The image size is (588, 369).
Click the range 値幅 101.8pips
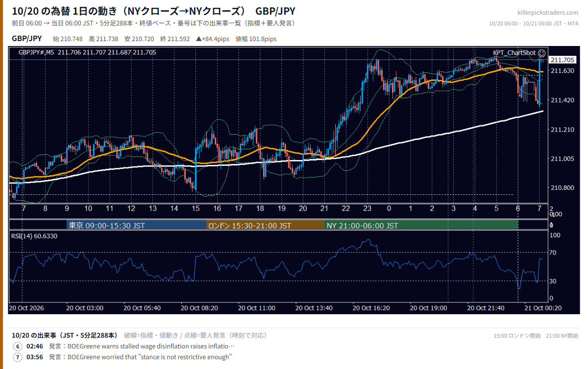pyautogui.click(x=256, y=39)
